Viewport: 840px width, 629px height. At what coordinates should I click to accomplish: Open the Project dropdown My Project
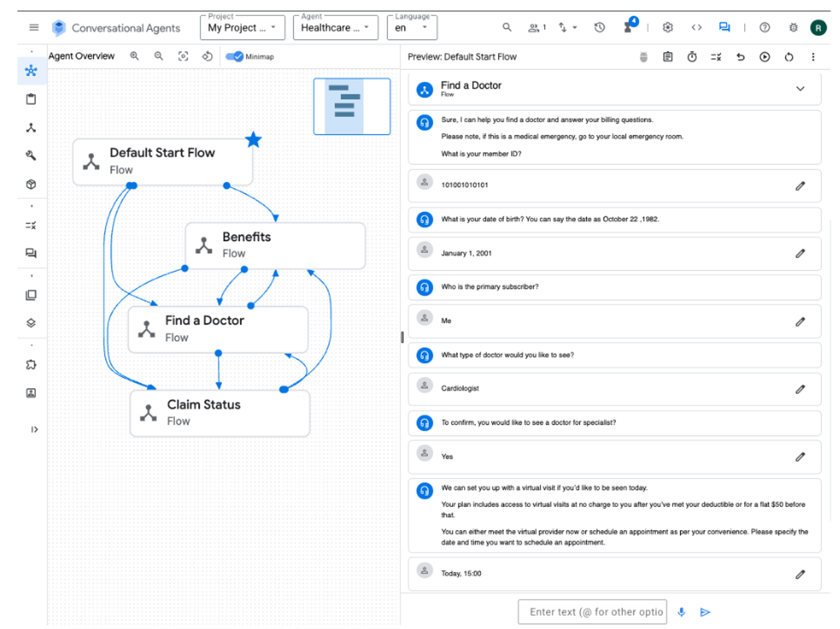point(242,28)
